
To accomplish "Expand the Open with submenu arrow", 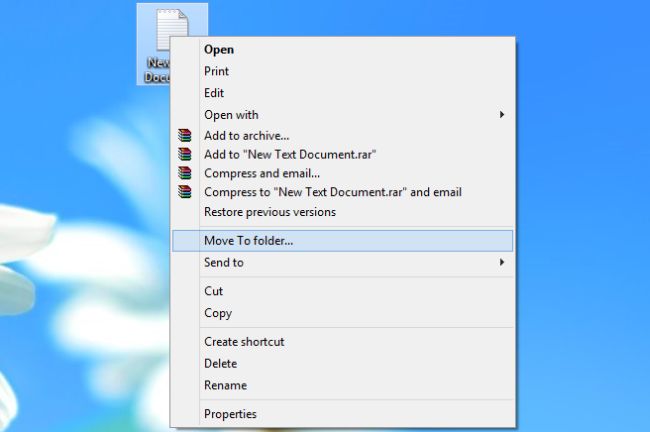I will [x=502, y=114].
